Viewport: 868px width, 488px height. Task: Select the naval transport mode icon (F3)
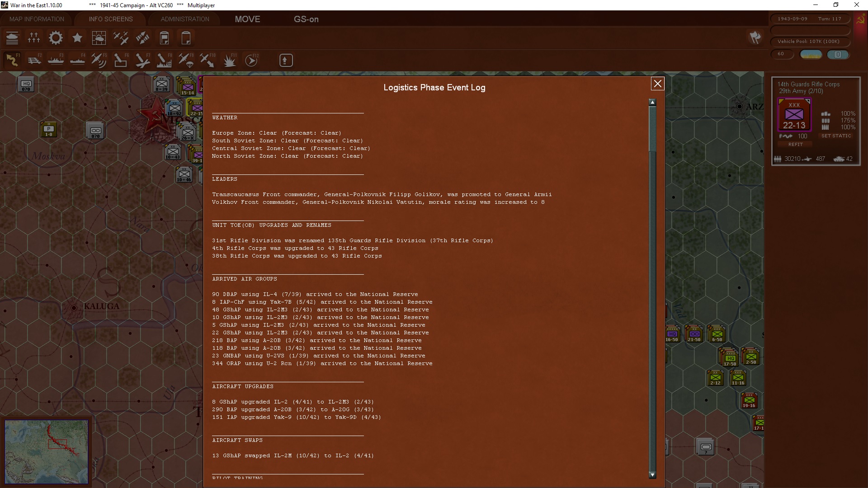tap(56, 60)
